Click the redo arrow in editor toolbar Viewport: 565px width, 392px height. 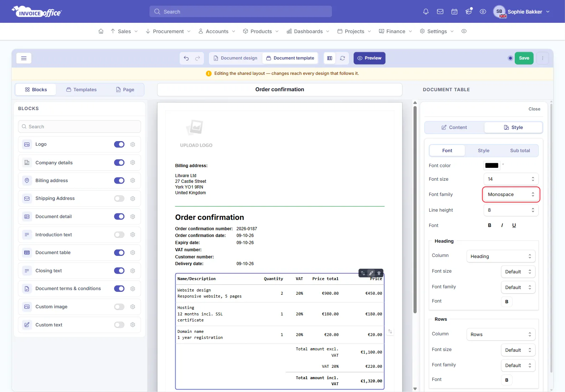[197, 58]
